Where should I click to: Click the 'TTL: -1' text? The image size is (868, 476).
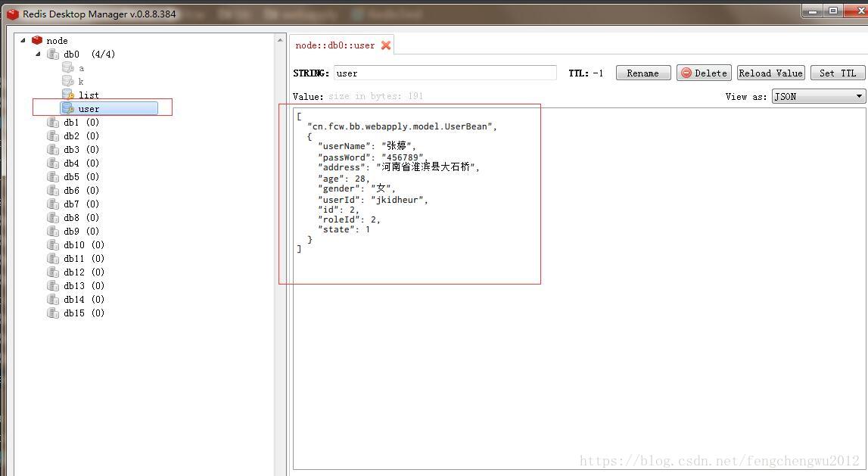coord(586,73)
